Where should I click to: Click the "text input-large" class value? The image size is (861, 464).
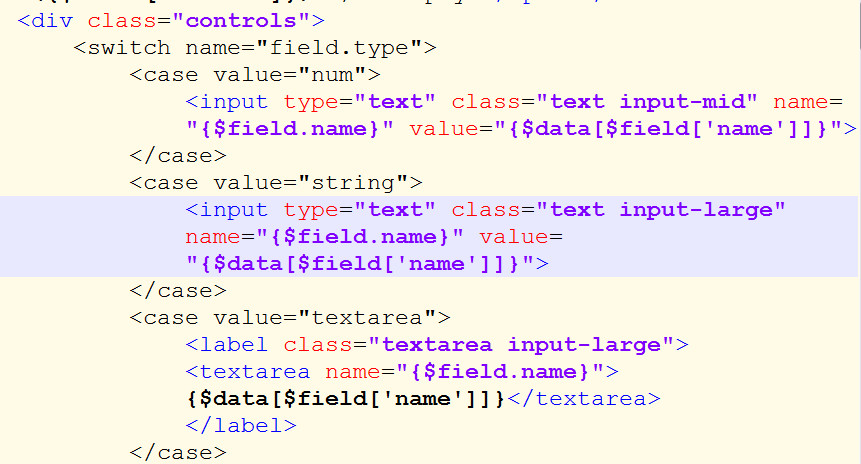point(661,210)
